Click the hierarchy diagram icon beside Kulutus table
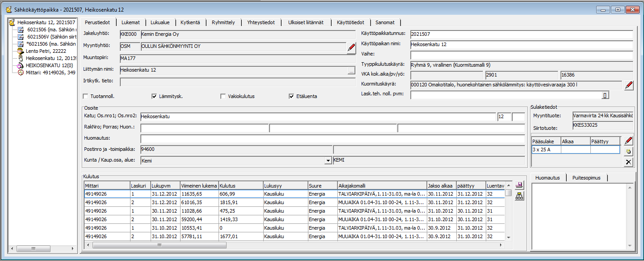This screenshot has width=644, height=261. click(x=519, y=196)
